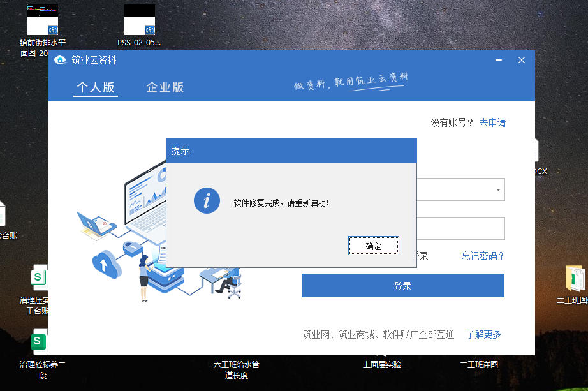The image size is (588, 391).
Task: Select the 二工班图 folder icon
Action: (575, 279)
